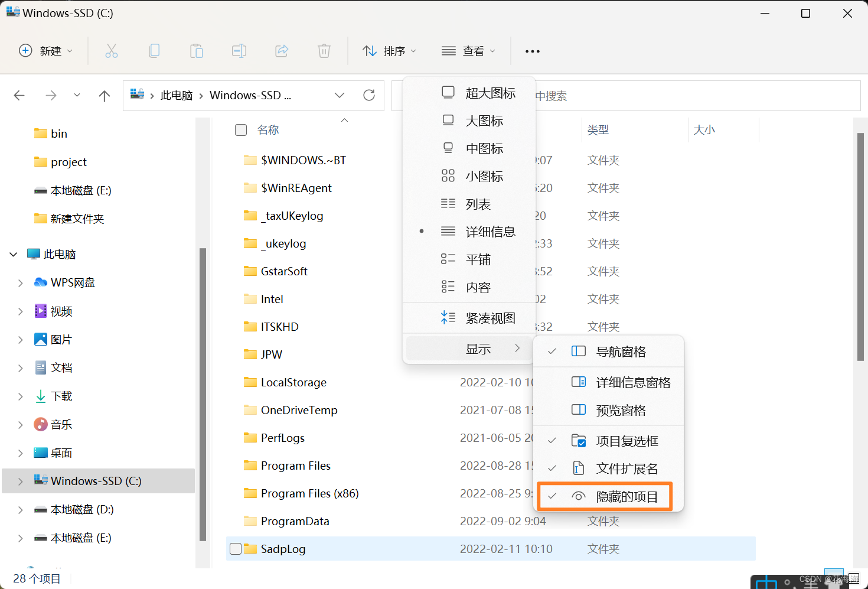Sort by the 名称 column header
The width and height of the screenshot is (868, 589).
coord(268,130)
